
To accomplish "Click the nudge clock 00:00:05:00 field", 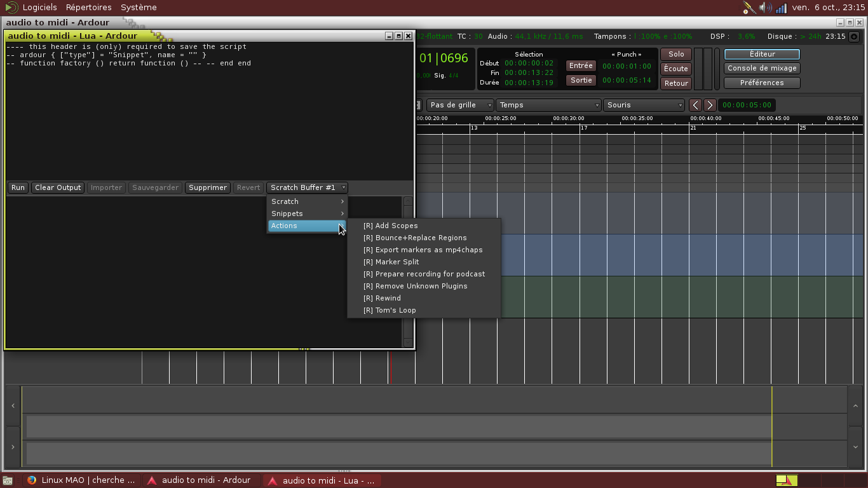I will 747,105.
